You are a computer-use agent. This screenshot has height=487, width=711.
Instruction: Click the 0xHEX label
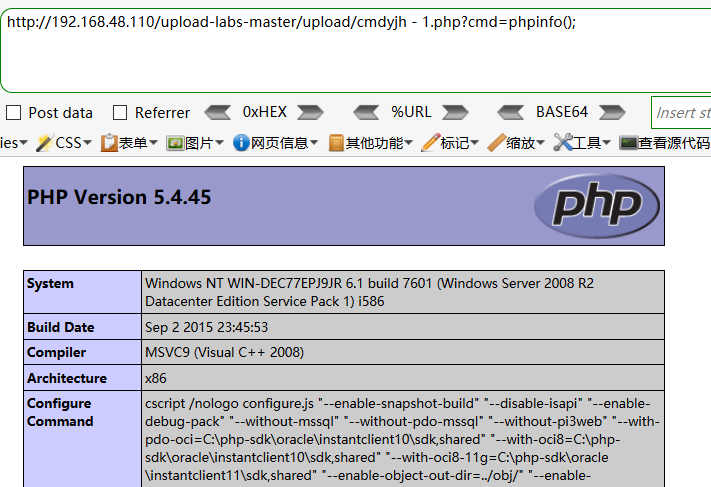click(265, 112)
